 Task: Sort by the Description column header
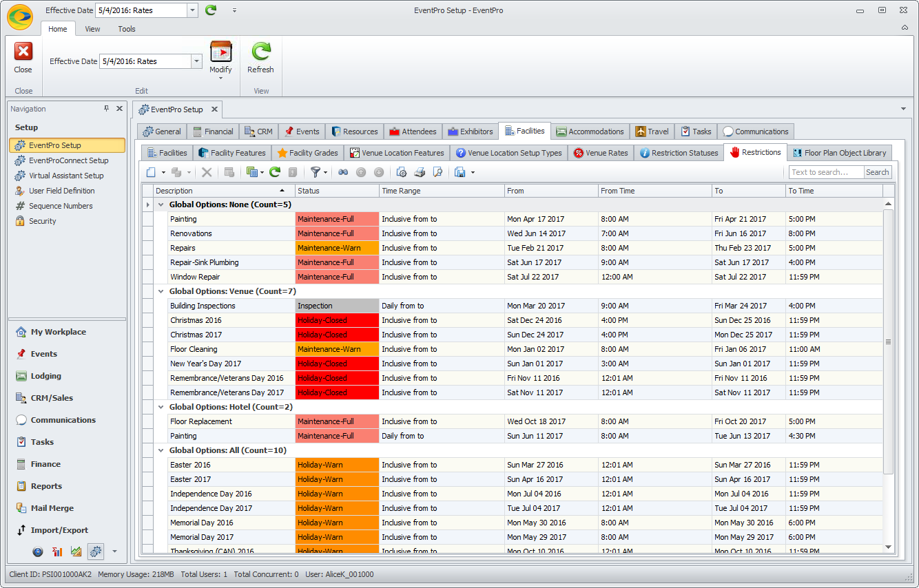coord(224,191)
